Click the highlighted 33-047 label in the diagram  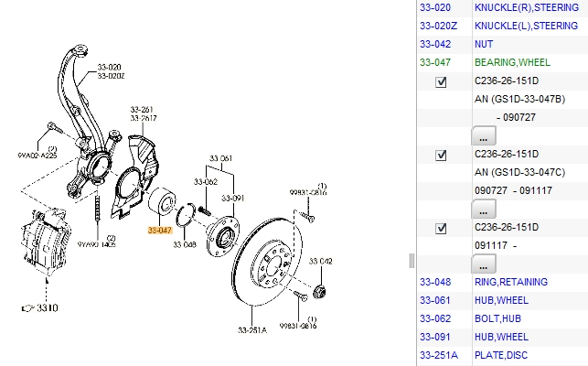pos(160,231)
